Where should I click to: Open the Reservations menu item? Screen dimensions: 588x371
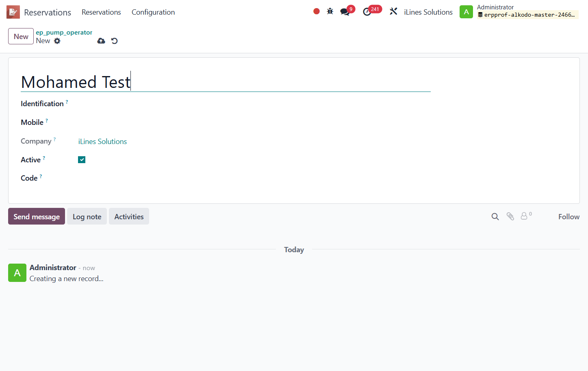pos(101,12)
